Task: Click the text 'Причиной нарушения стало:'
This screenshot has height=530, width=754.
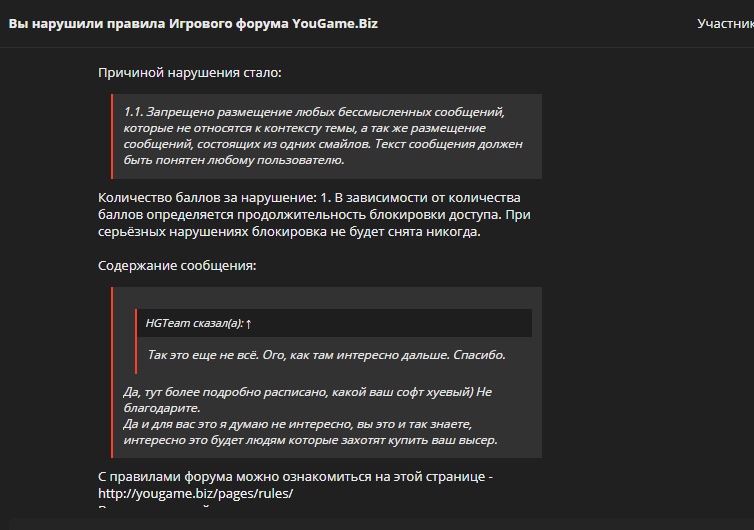Action: coord(189,73)
